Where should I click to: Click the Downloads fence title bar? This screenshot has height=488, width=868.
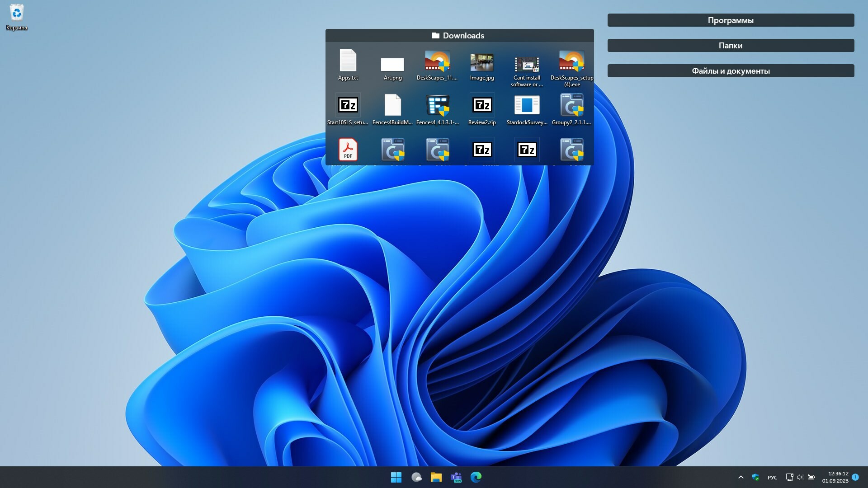point(459,36)
